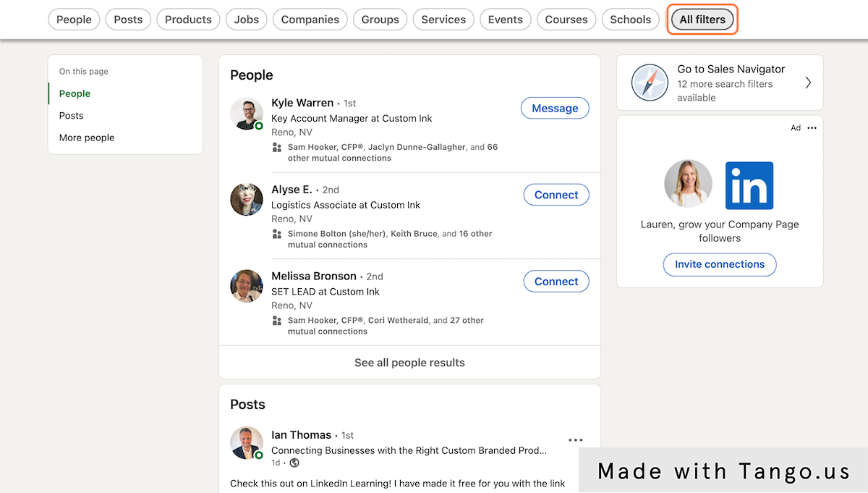Open the Sales Navigator compass icon
868x493 pixels.
650,83
